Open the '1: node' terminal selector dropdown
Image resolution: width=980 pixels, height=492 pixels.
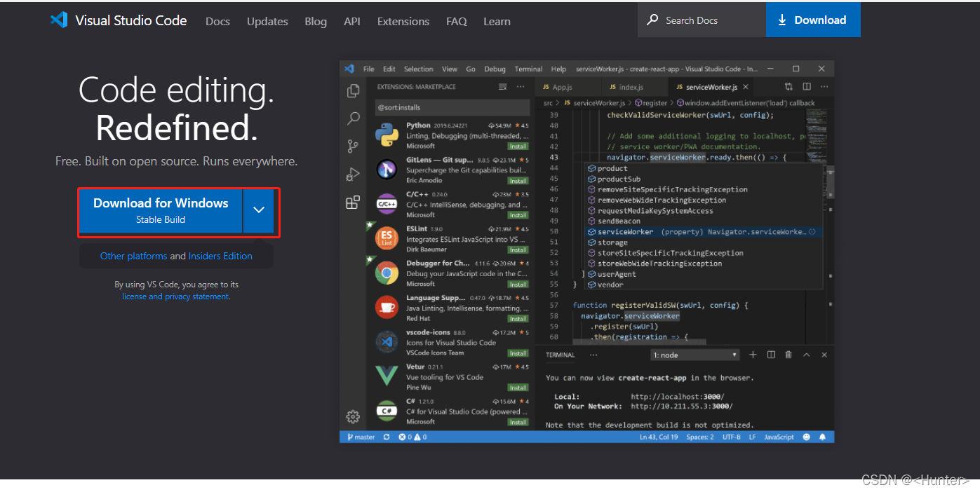pos(695,355)
